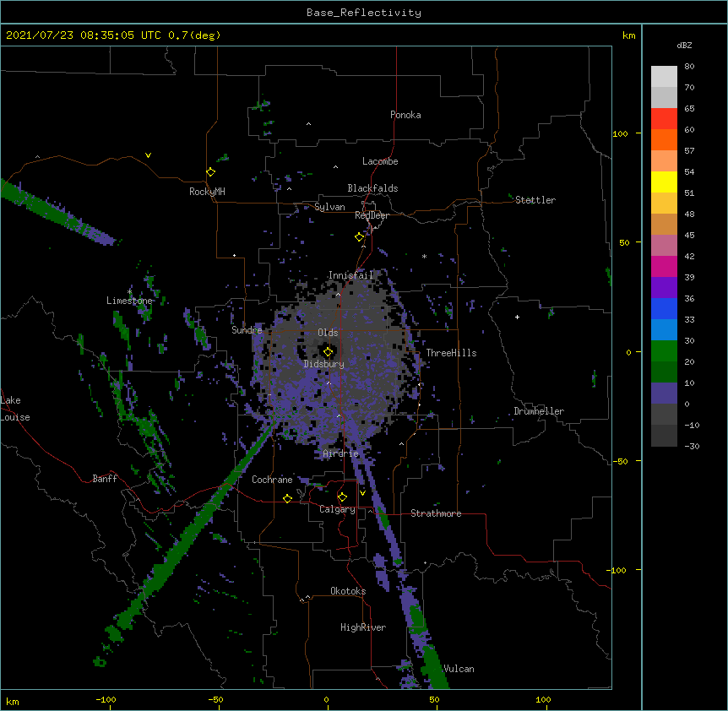Screen dimensions: 728x711
Task: Click the Airdrie label
Action: point(341,453)
